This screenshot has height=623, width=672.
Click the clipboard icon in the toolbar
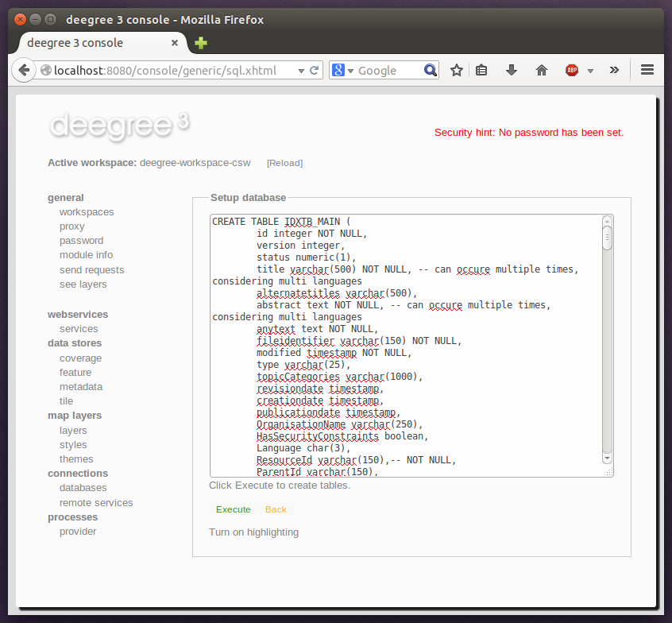tap(481, 70)
